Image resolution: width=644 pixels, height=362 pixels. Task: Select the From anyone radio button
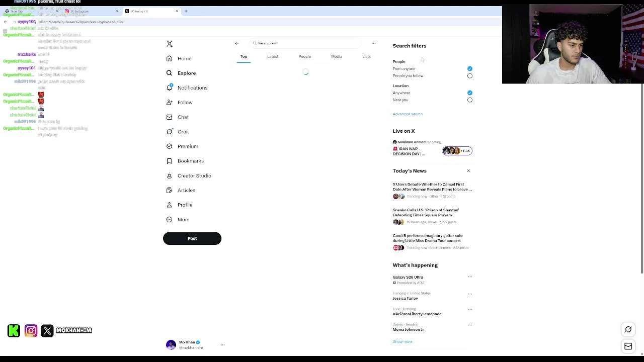point(470,68)
